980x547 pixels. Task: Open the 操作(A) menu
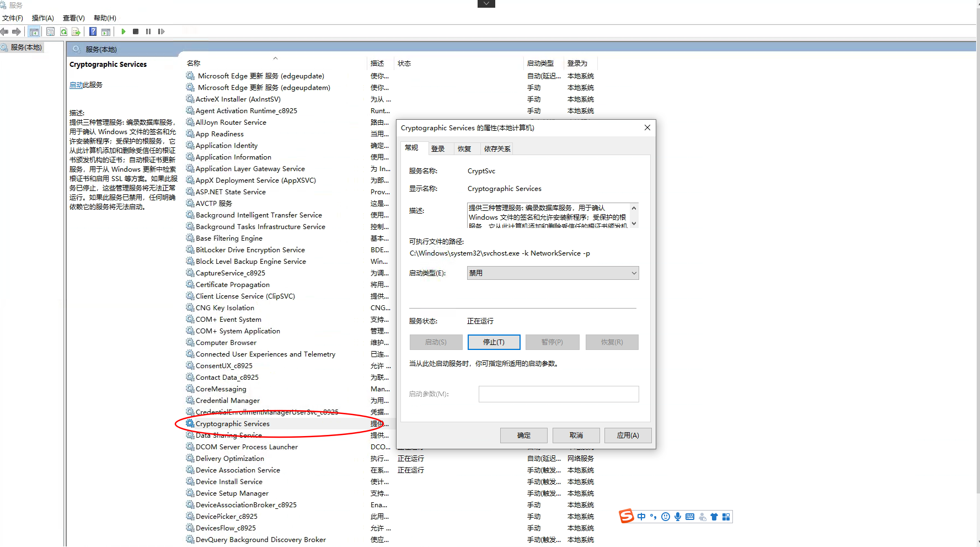[43, 18]
